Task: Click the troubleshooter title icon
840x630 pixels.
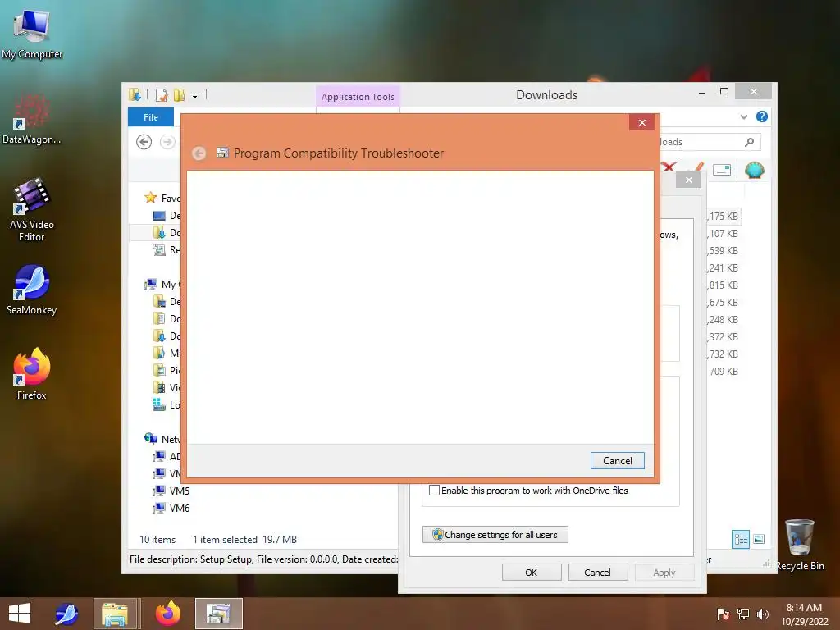Action: pos(221,153)
